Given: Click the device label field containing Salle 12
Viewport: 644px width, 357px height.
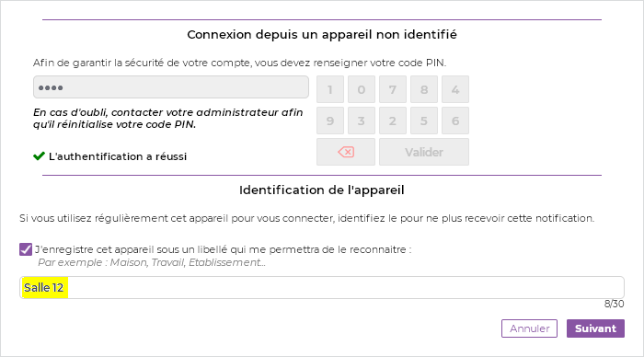Looking at the screenshot, I should 322,288.
